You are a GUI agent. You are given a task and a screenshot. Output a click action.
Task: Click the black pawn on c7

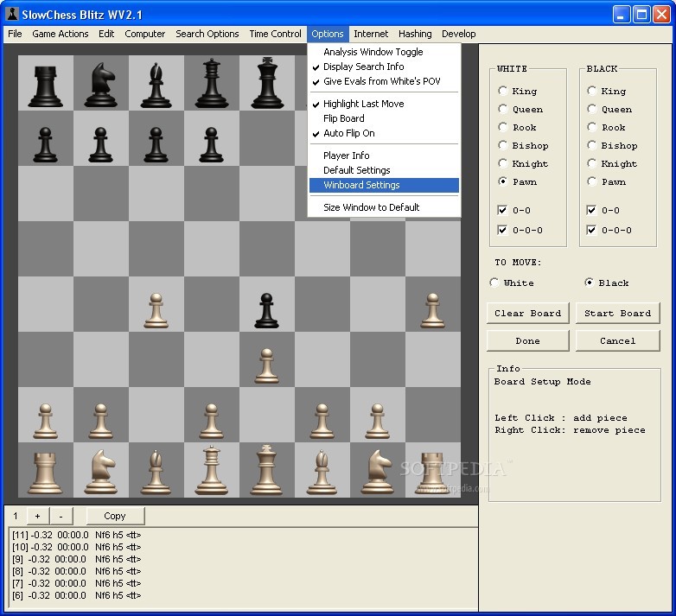[x=156, y=144]
